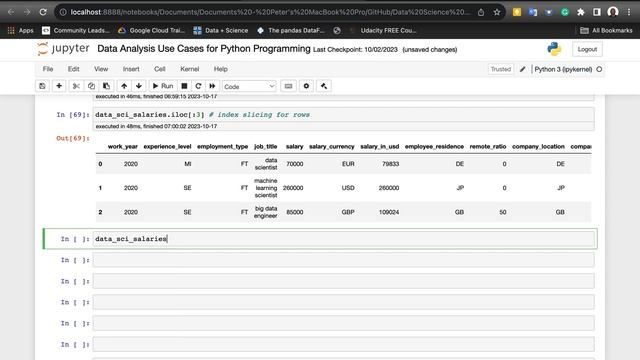Insert a cell below with plus icon
This screenshot has width=640, height=360.
pos(59,86)
